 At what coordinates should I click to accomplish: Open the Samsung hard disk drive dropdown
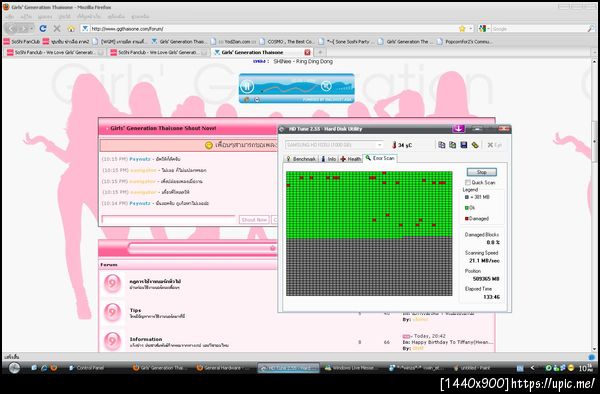click(x=334, y=145)
